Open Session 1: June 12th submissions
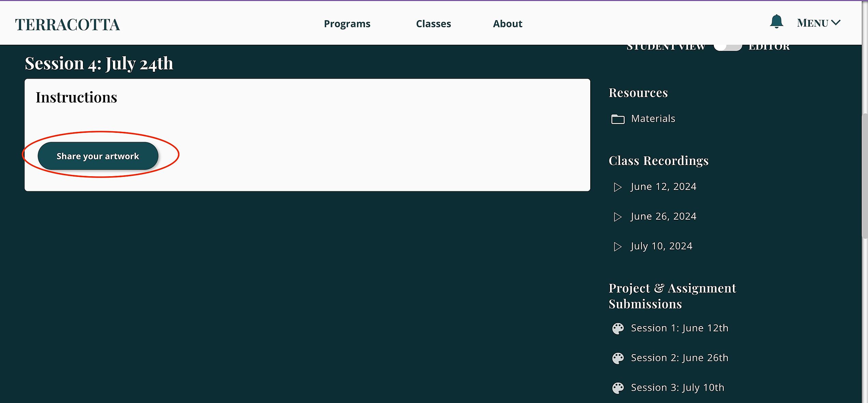The width and height of the screenshot is (868, 403). click(680, 328)
